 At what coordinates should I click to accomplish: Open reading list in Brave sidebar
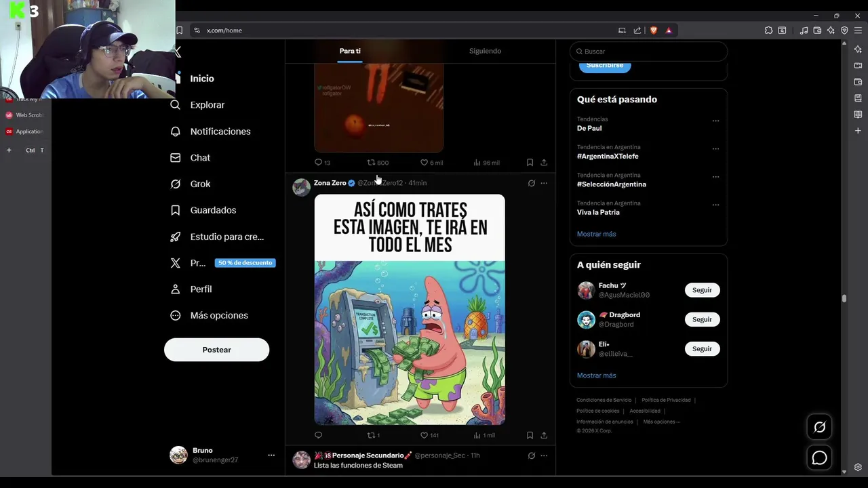point(858,115)
